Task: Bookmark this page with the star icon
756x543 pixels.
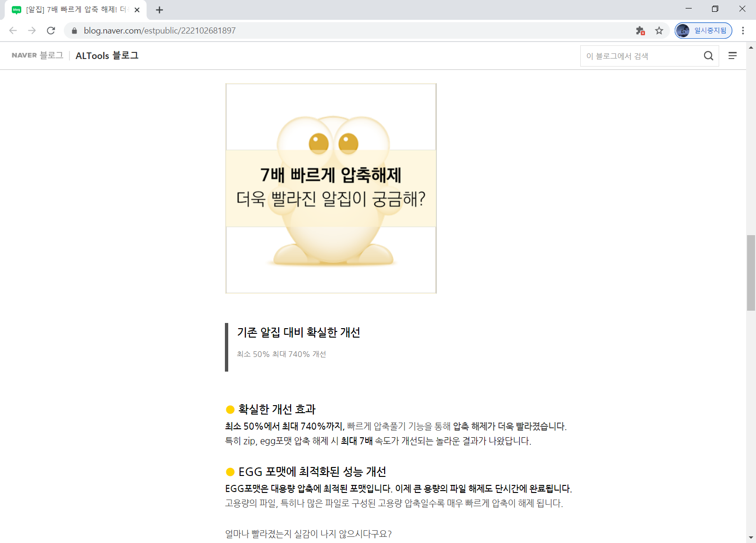Action: click(659, 31)
